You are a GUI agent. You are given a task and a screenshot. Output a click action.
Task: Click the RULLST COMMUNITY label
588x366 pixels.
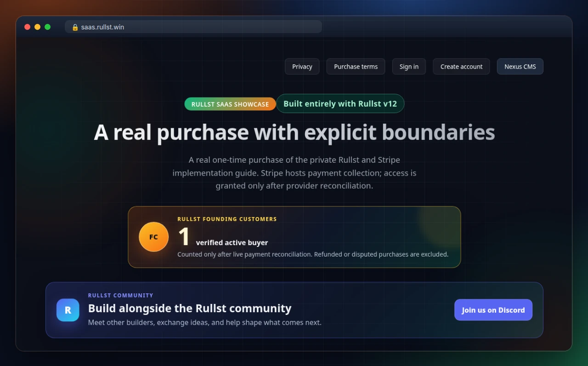tap(121, 295)
